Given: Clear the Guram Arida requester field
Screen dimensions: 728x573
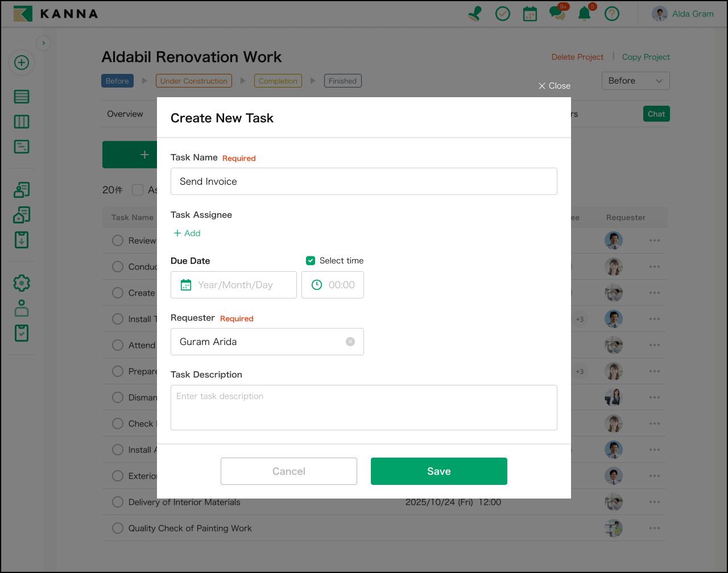Looking at the screenshot, I should pyautogui.click(x=350, y=342).
